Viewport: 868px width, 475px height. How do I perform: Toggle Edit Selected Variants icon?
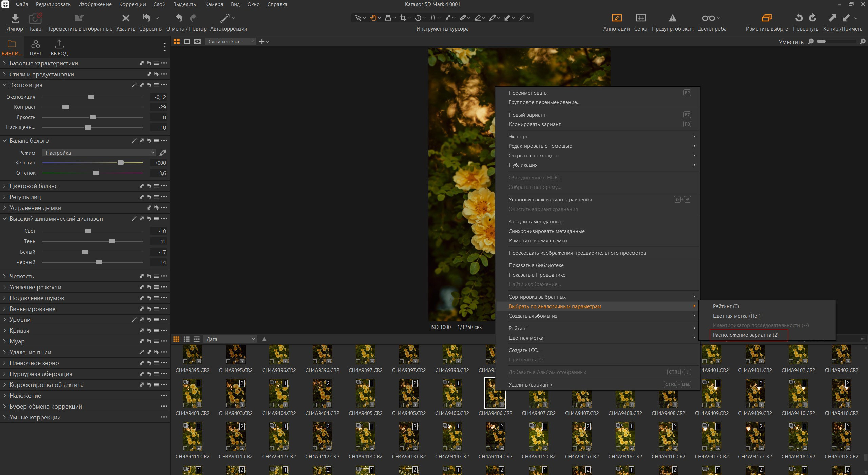pos(766,18)
